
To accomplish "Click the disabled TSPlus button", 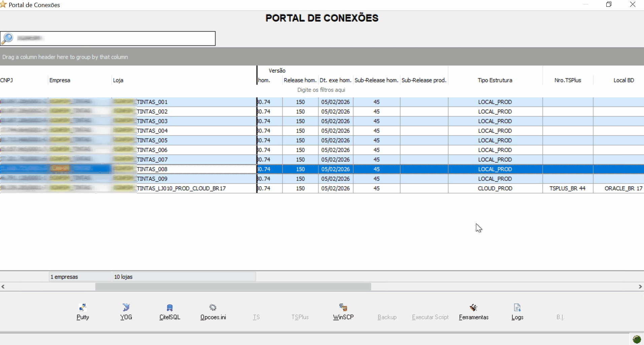I will (x=300, y=317).
